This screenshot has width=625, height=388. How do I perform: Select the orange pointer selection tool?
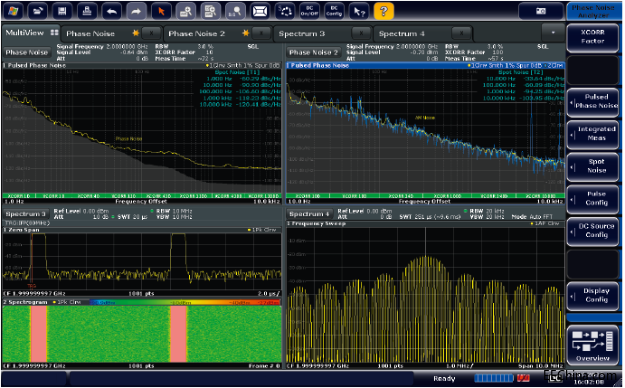[161, 11]
